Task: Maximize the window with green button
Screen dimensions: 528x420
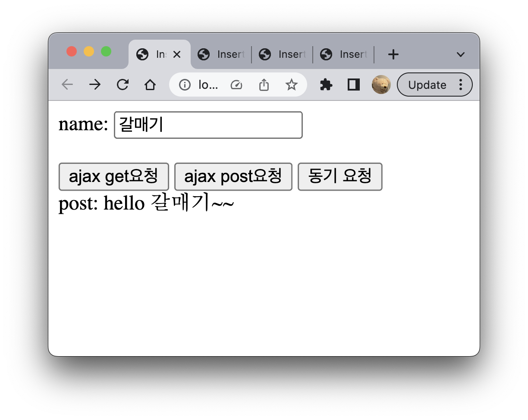Action: coord(106,51)
